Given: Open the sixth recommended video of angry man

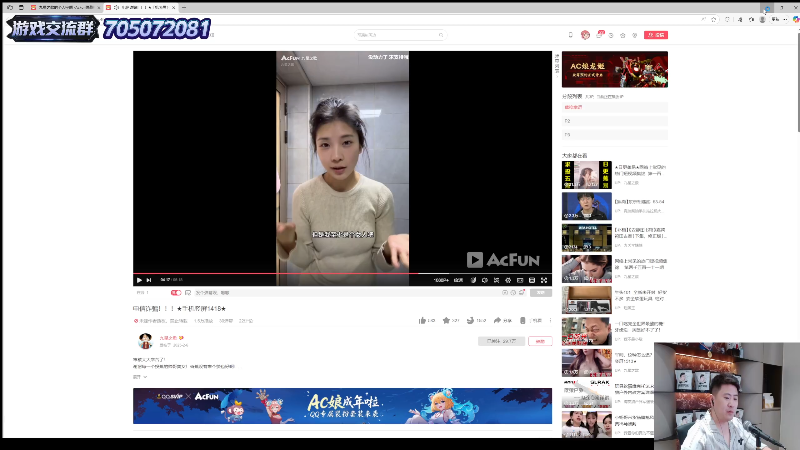Looking at the screenshot, I should click(x=587, y=332).
